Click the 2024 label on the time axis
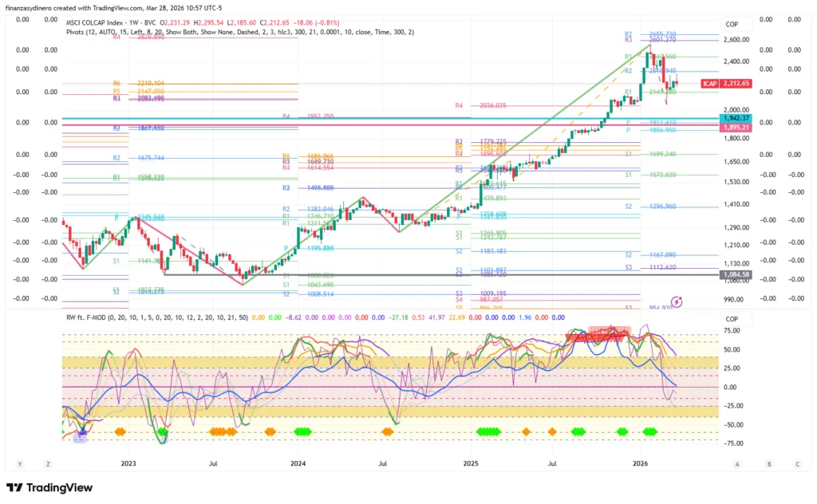Screen dimensions: 817x504 (298, 462)
